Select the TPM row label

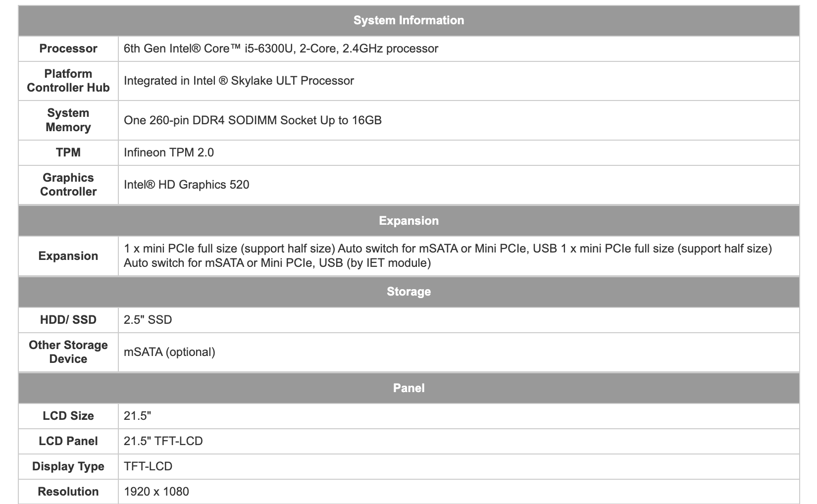pos(68,152)
